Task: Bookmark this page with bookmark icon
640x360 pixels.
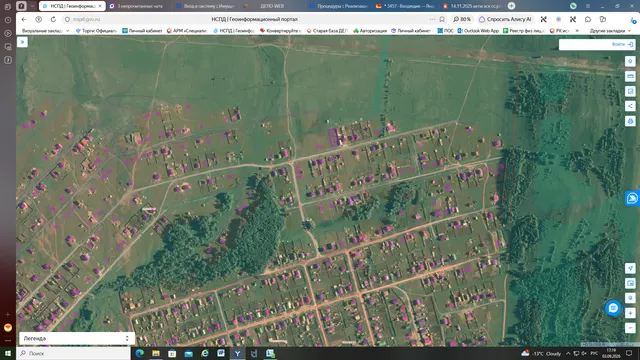Action: (442, 19)
